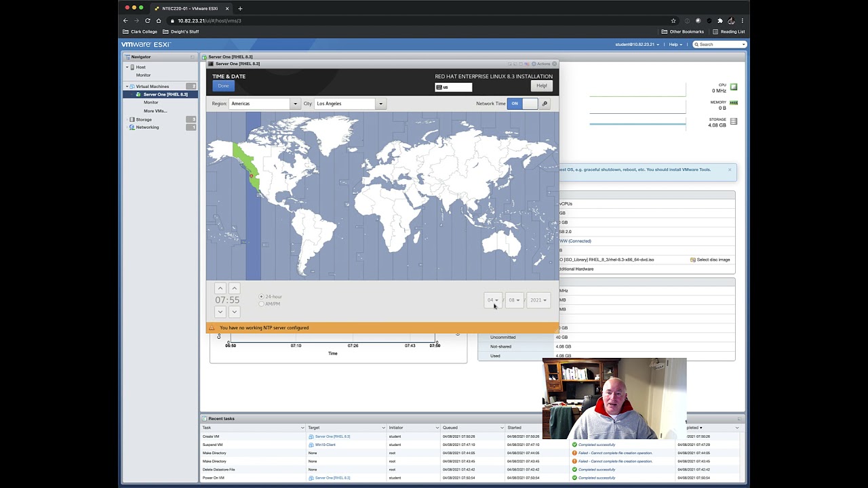Open Monitor under Host
This screenshot has height=488, width=868.
143,75
